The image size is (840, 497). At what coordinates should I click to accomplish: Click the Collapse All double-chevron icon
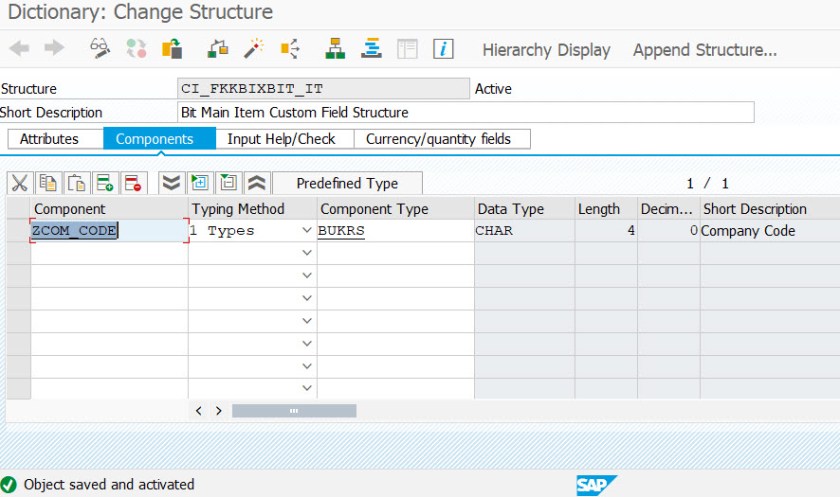(257, 183)
